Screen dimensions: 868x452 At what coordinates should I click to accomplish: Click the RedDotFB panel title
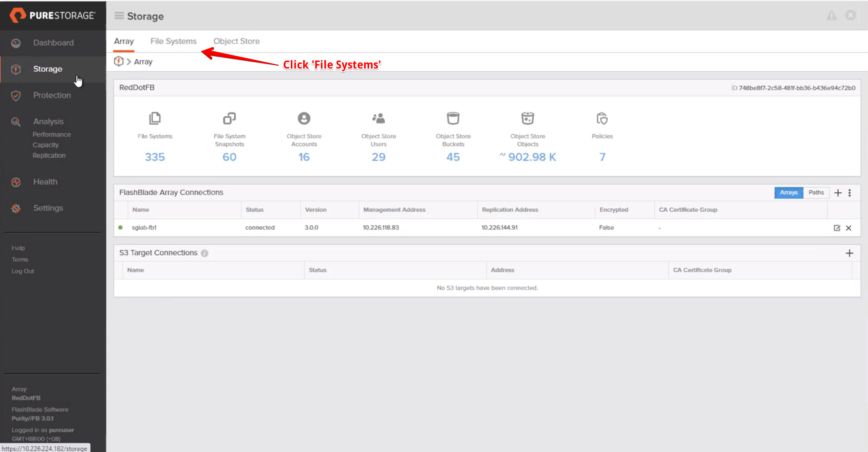point(137,87)
